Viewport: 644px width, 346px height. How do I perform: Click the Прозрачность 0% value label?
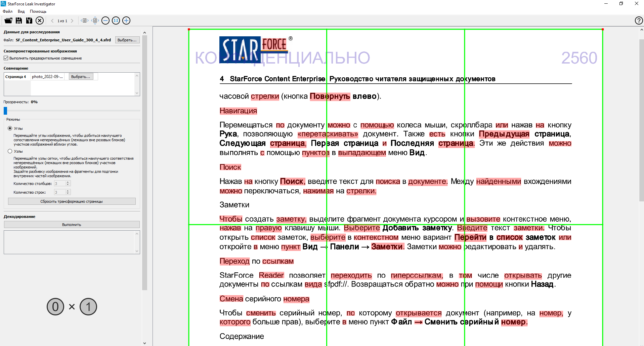click(34, 102)
